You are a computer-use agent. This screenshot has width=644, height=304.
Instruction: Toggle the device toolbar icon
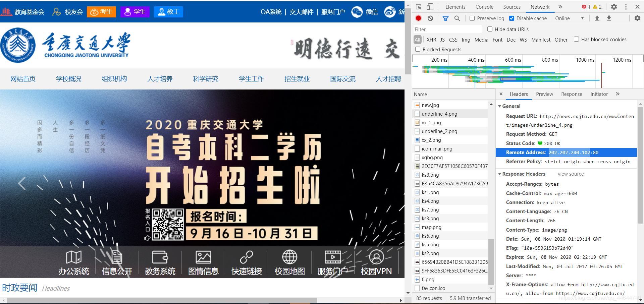click(x=430, y=7)
